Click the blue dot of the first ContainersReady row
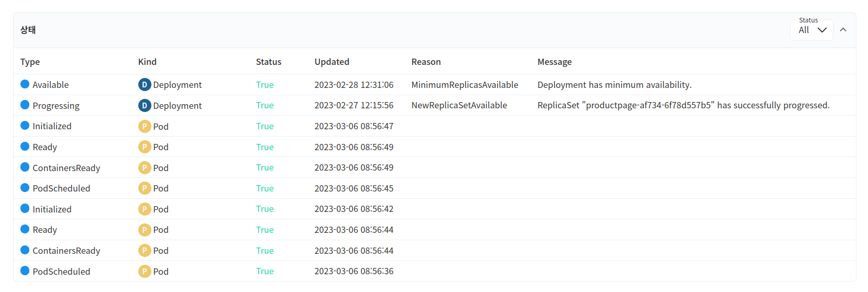The height and width of the screenshot is (292, 868). 25,167
